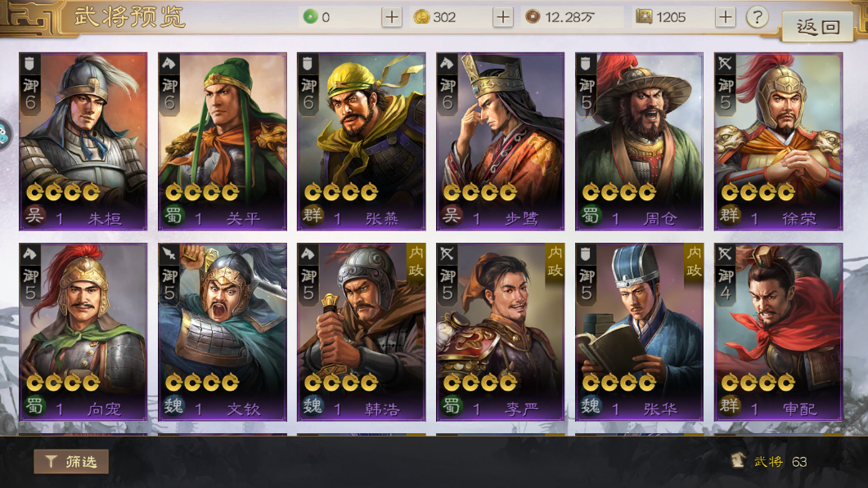Choose the 周仓 general card
Viewport: 868px width, 488px height.
[640, 141]
